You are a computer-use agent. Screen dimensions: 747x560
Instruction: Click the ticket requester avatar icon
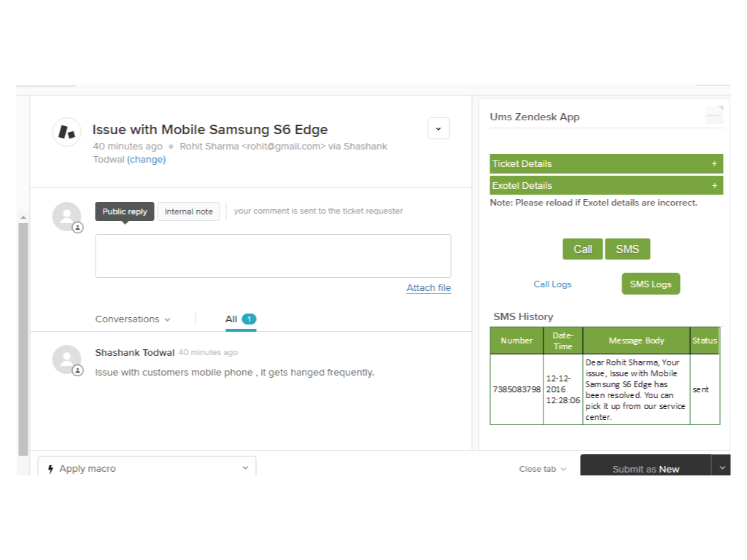click(66, 132)
